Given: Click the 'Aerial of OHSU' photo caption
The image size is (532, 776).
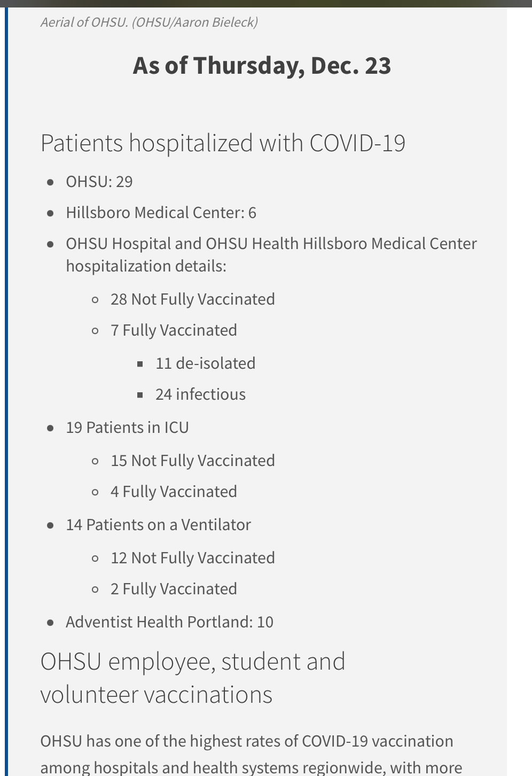Looking at the screenshot, I should [149, 22].
